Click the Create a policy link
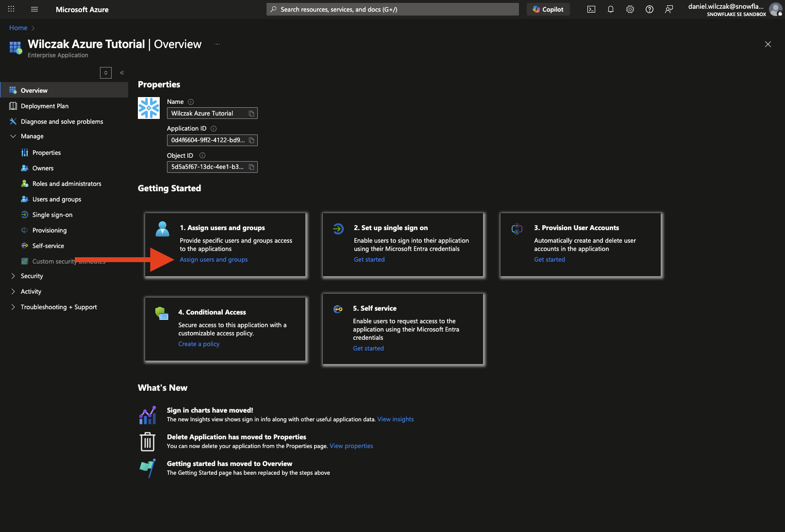Image resolution: width=785 pixels, height=532 pixels. [x=199, y=344]
